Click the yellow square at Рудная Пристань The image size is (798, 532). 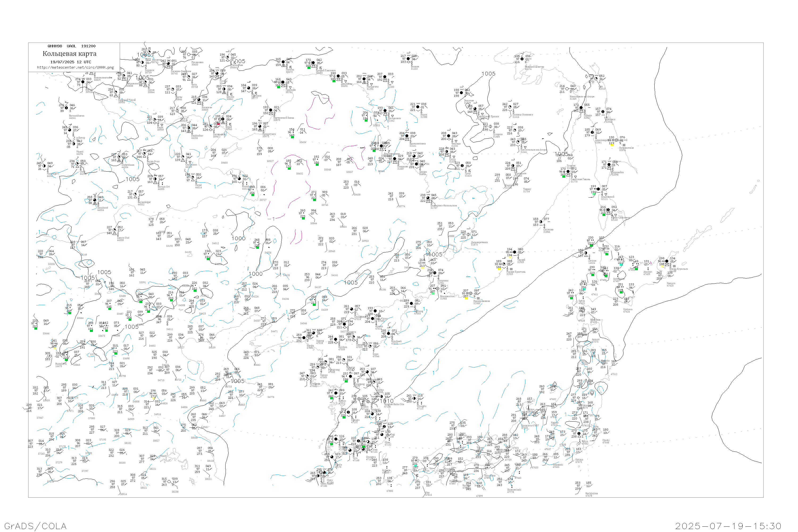pos(499,269)
